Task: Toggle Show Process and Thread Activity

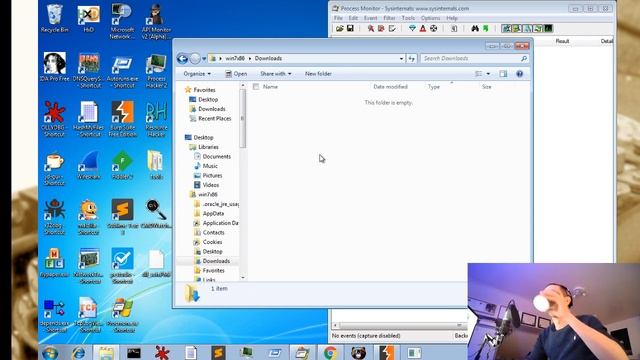Action: (x=538, y=29)
